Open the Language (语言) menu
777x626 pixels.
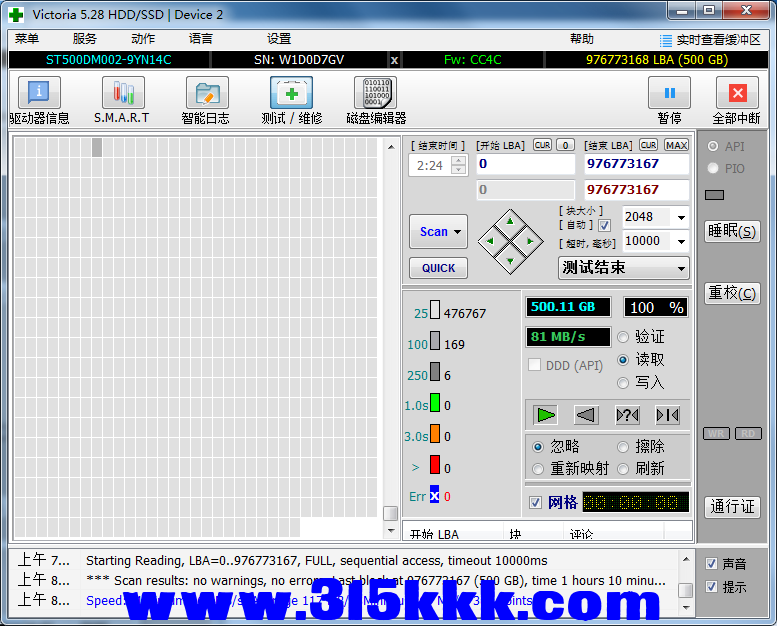[x=201, y=39]
